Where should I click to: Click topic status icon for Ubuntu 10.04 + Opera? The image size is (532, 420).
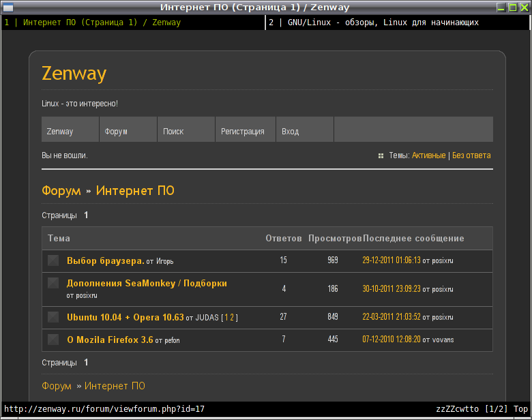coord(53,317)
